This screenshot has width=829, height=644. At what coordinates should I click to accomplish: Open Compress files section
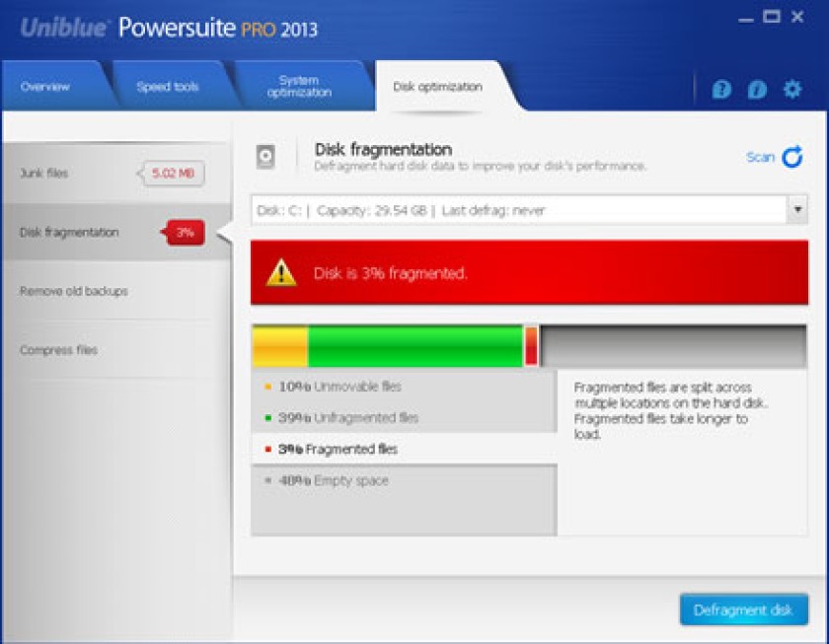(116, 350)
